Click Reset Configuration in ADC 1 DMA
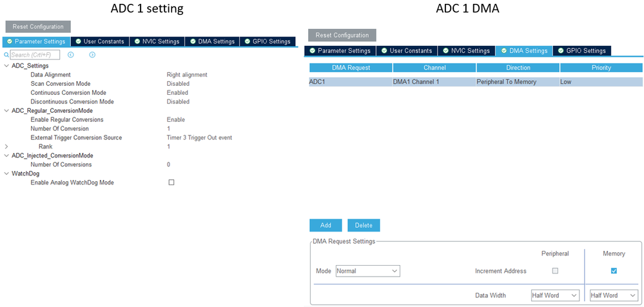This screenshot has width=644, height=307. pyautogui.click(x=342, y=35)
